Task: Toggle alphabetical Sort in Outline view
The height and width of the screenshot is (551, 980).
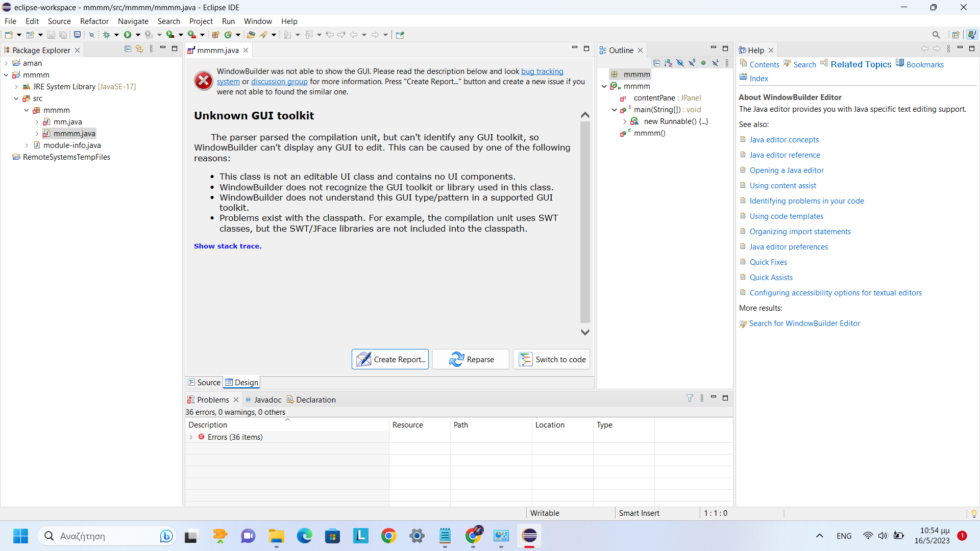Action: tap(668, 63)
